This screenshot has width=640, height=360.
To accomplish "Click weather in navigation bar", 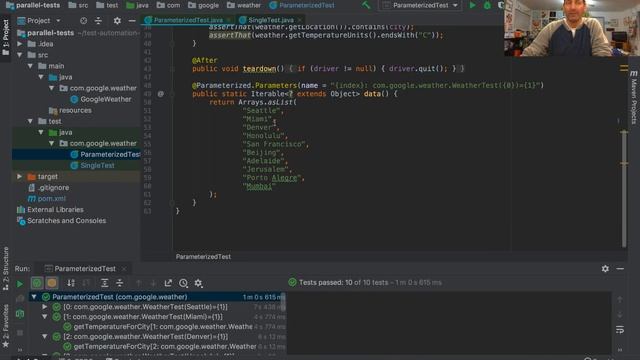I will click(x=244, y=5).
